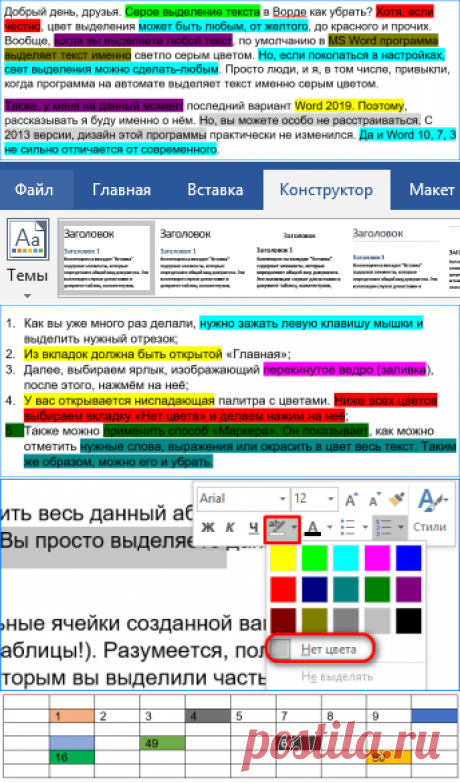Click the Темы themes icon
This screenshot has height=782, width=460.
tap(27, 239)
